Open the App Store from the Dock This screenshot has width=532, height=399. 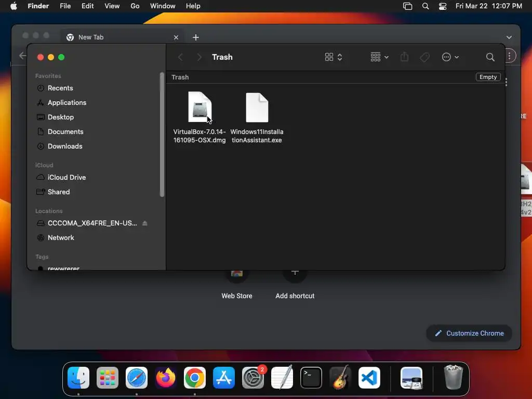pyautogui.click(x=224, y=378)
